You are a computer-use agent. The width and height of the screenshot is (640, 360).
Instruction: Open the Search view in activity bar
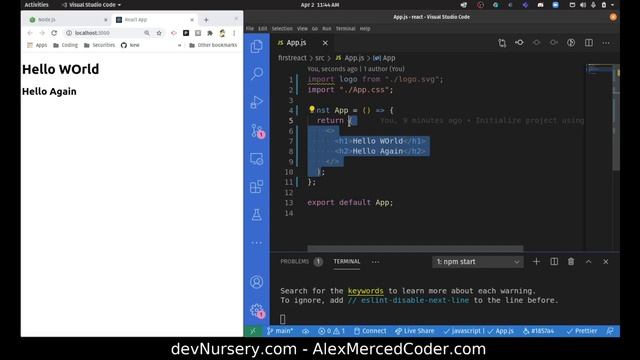tap(256, 73)
